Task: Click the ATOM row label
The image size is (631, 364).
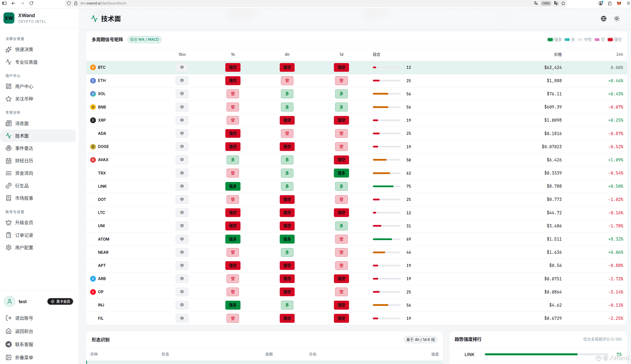Action: 104,239
